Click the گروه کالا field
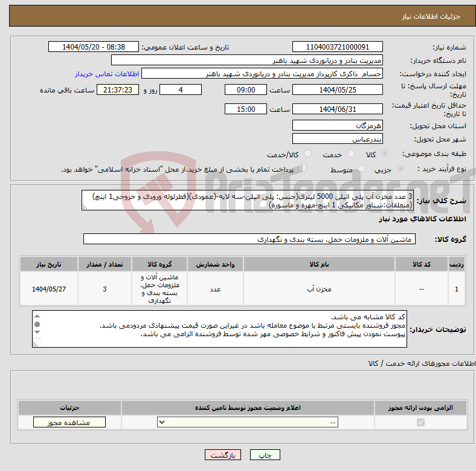 (x=249, y=239)
